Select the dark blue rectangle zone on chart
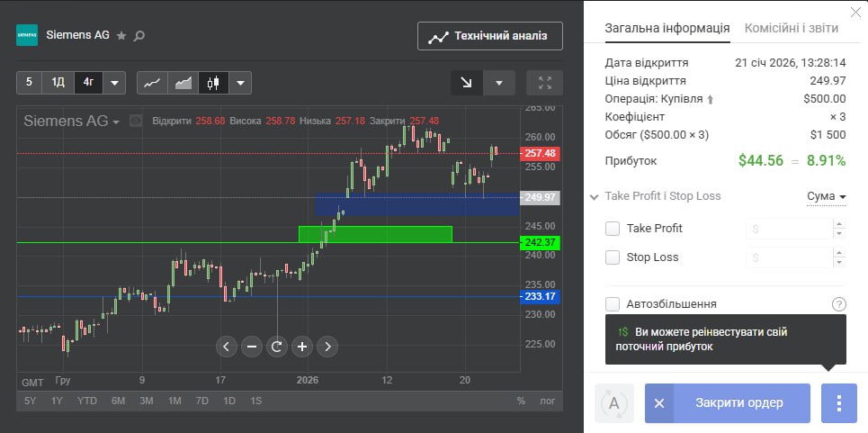 pyautogui.click(x=417, y=204)
